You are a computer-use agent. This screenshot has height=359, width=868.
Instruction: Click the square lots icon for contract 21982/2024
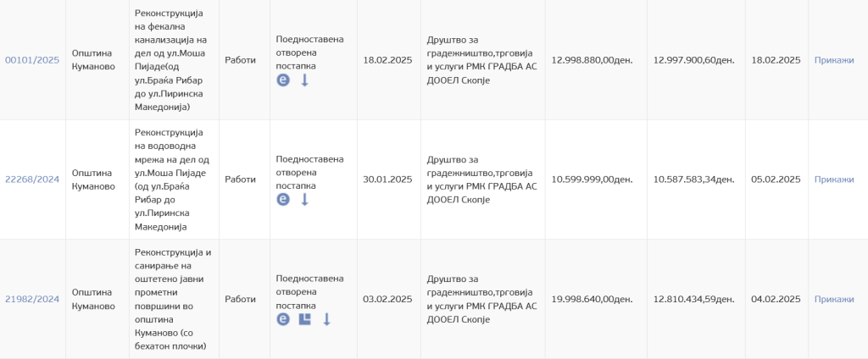pos(305,319)
